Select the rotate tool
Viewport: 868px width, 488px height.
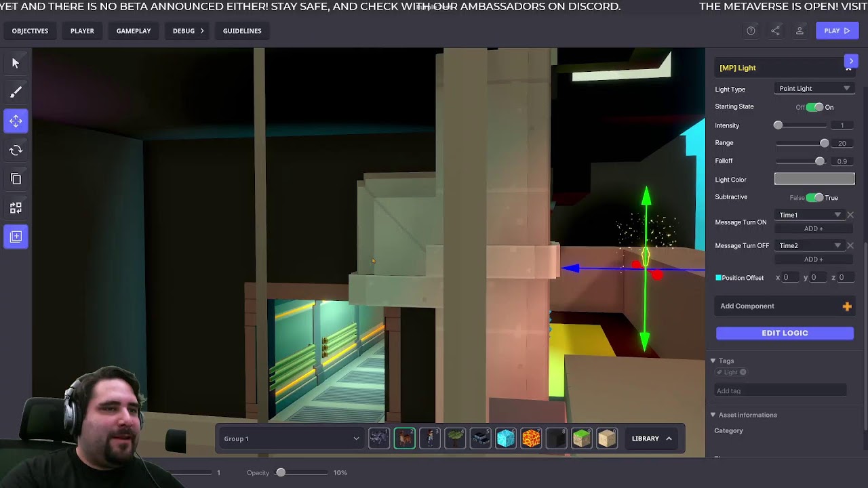pyautogui.click(x=16, y=150)
